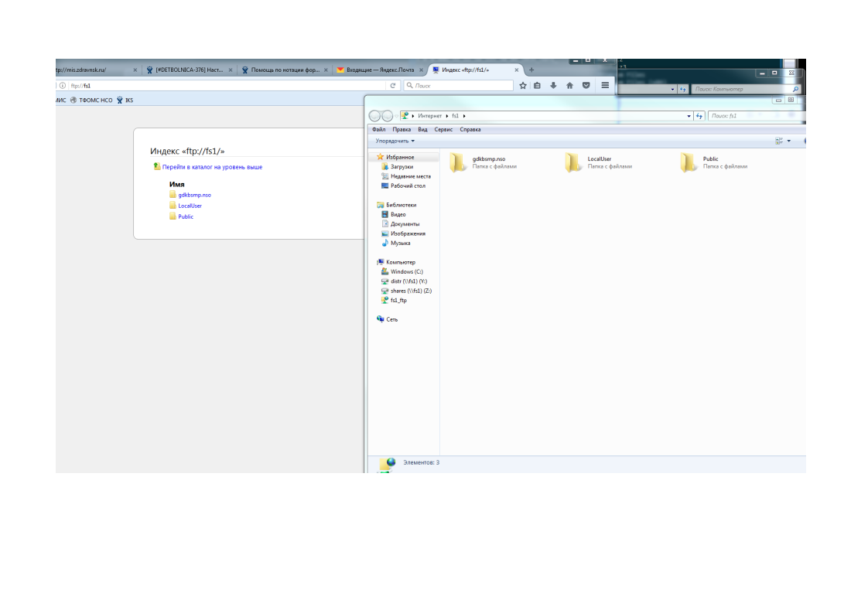Select fs1_ftp in the navigation tree
Image resolution: width=868 pixels, height=613 pixels.
398,300
